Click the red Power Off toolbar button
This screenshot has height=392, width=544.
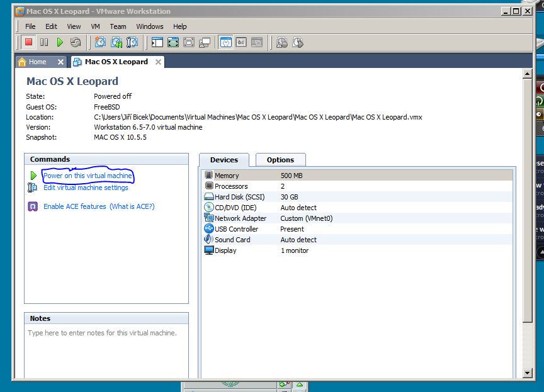click(x=28, y=42)
